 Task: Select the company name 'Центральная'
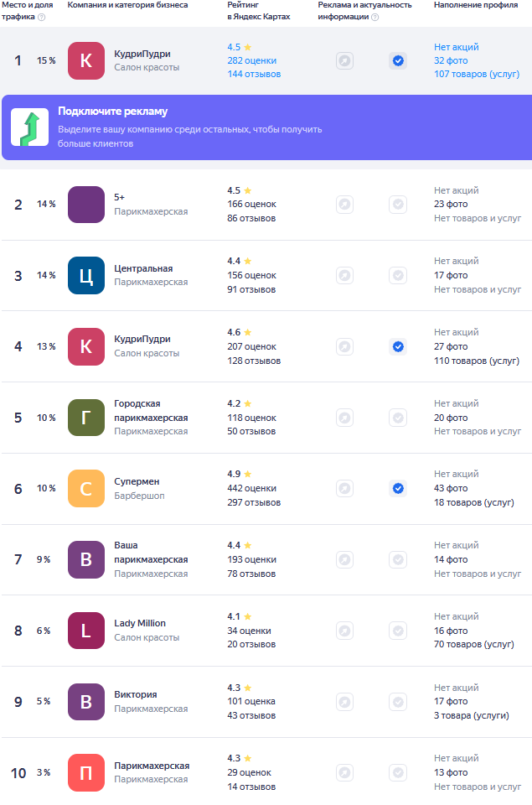pos(143,268)
